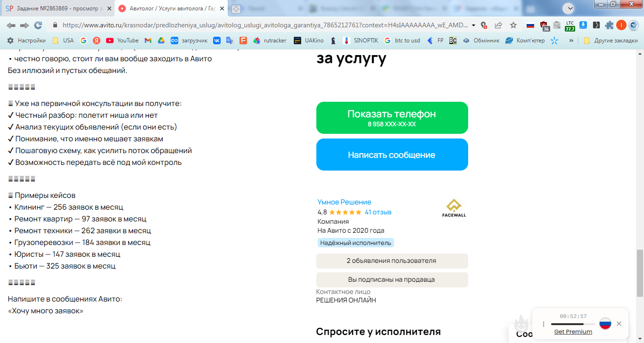
Task: Go forward with the browser forward arrow
Action: click(25, 25)
